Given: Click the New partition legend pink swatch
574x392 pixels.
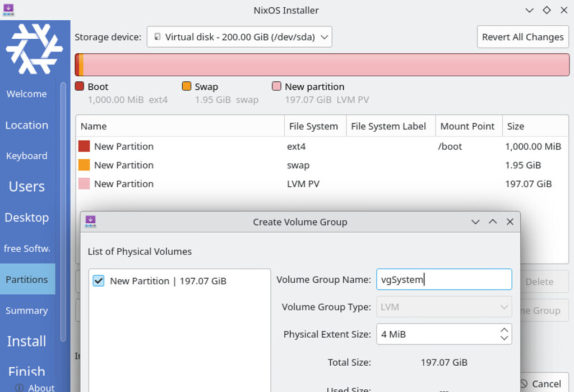Looking at the screenshot, I should [277, 86].
